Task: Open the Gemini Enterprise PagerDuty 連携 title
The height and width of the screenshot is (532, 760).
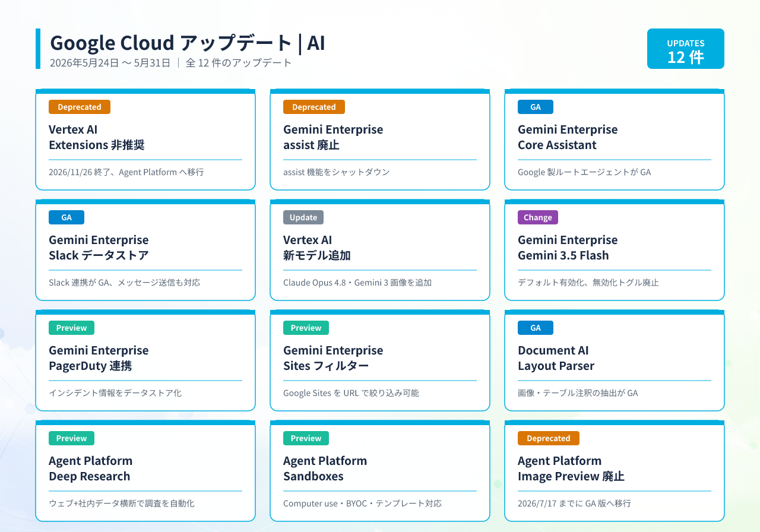Action: tap(99, 358)
